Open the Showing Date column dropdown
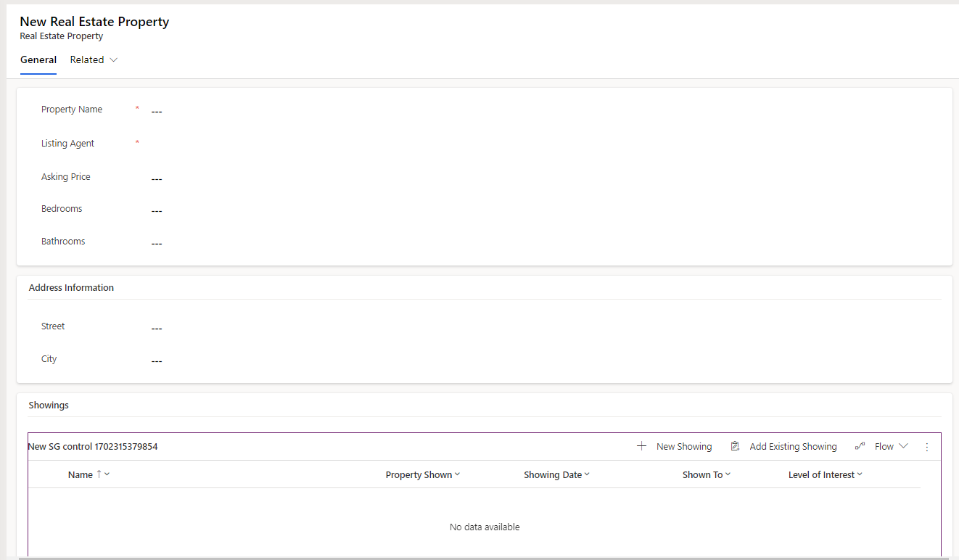Screen dimensions: 959x560 [586, 474]
